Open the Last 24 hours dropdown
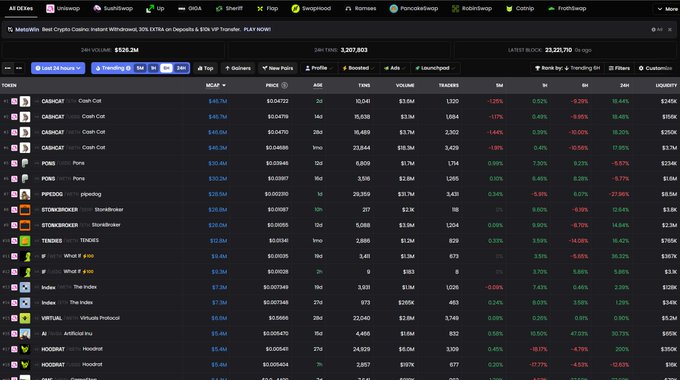 click(58, 68)
